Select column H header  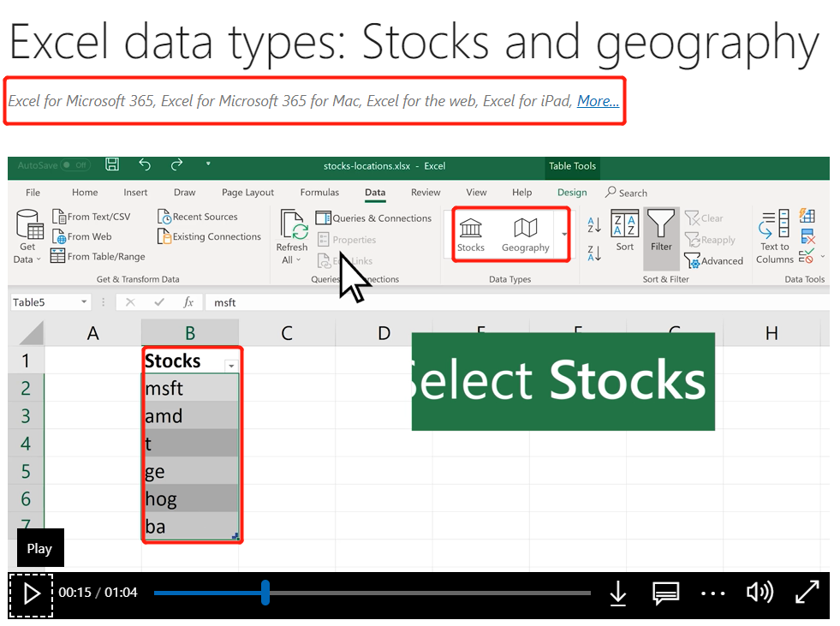[x=771, y=333]
